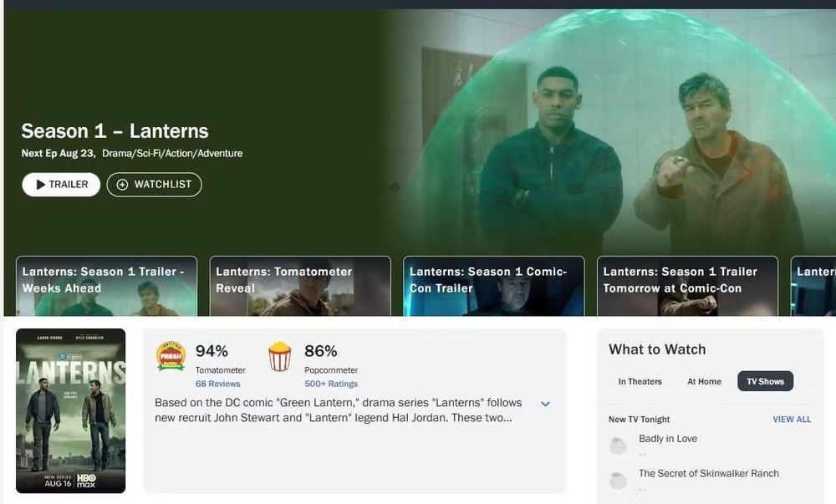Click the New TV Tonight label
Screen dimensions: 836x504
(639, 420)
